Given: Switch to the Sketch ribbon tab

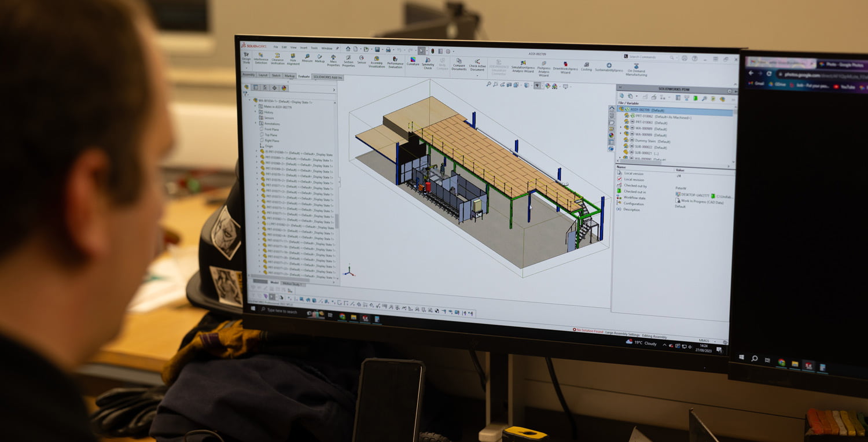Looking at the screenshot, I should click(x=276, y=75).
